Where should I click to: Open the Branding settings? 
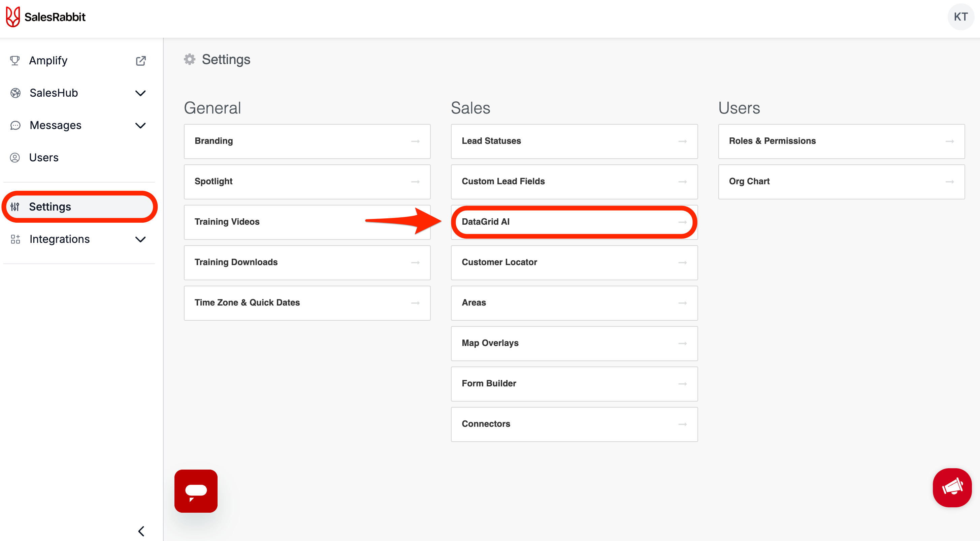coord(307,141)
